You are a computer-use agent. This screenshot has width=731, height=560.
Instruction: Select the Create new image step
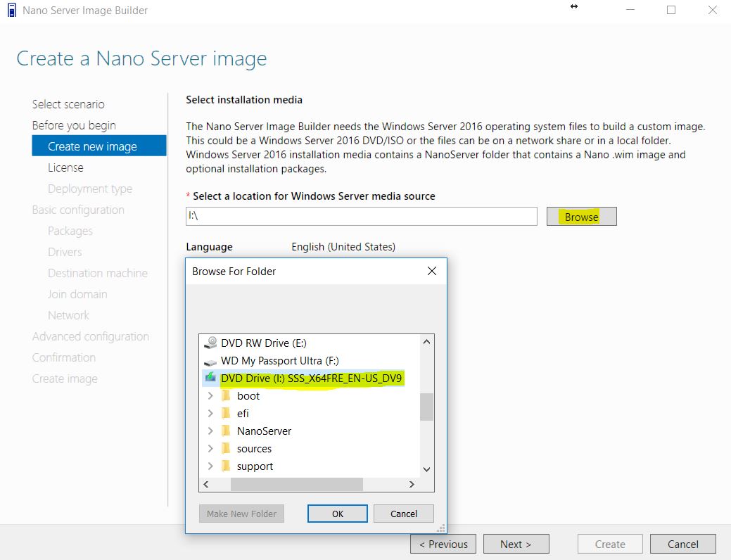click(98, 146)
